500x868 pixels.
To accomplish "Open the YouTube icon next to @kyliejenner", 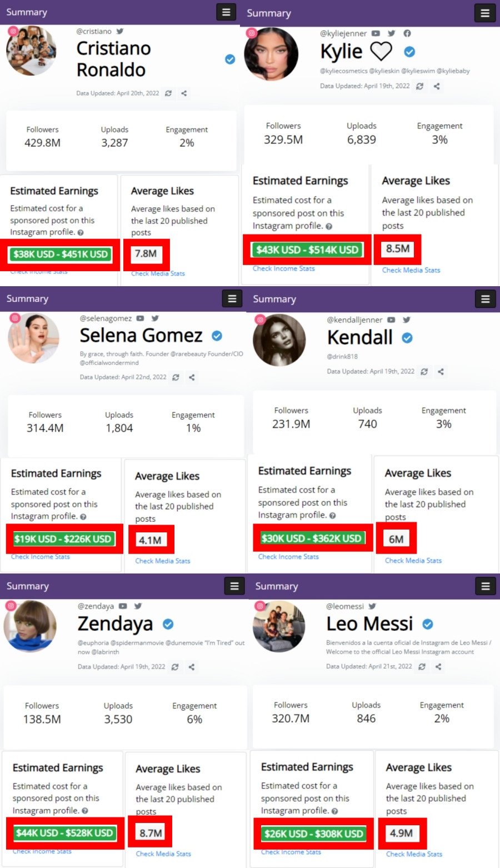I will 376,34.
